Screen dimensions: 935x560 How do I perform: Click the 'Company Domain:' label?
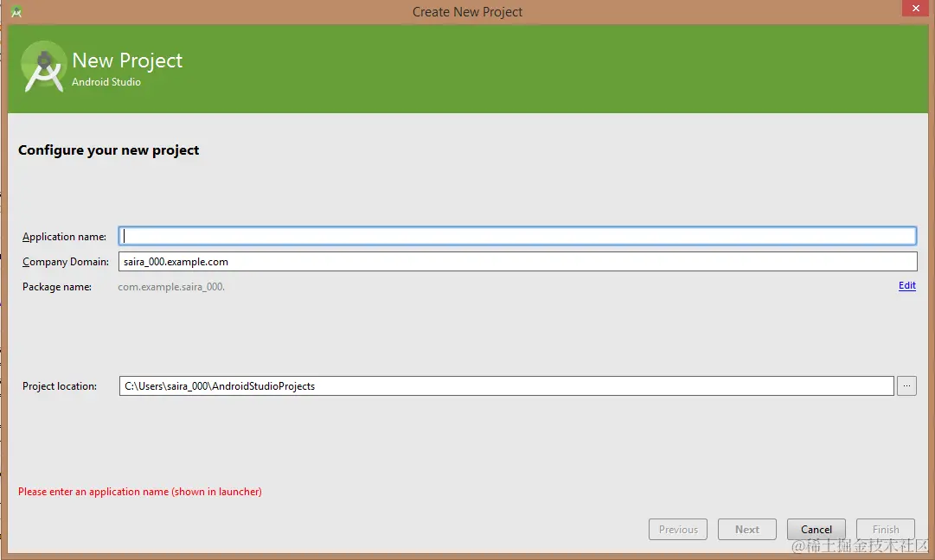[x=66, y=262]
